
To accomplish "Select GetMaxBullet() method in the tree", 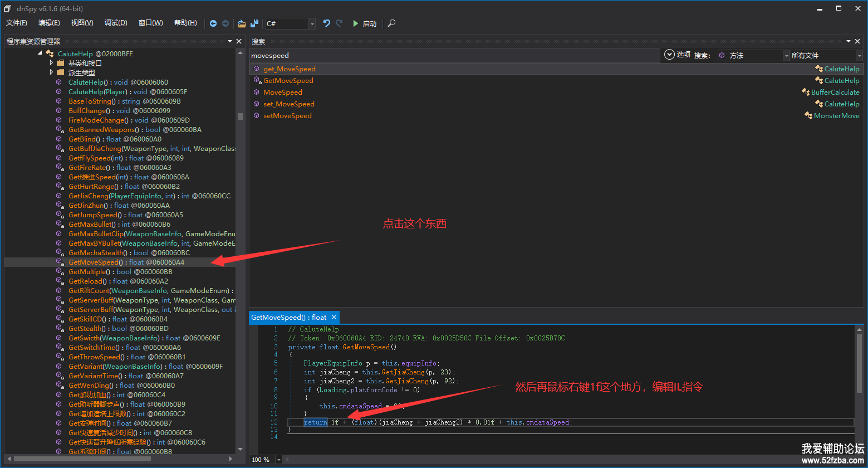I will click(x=120, y=224).
